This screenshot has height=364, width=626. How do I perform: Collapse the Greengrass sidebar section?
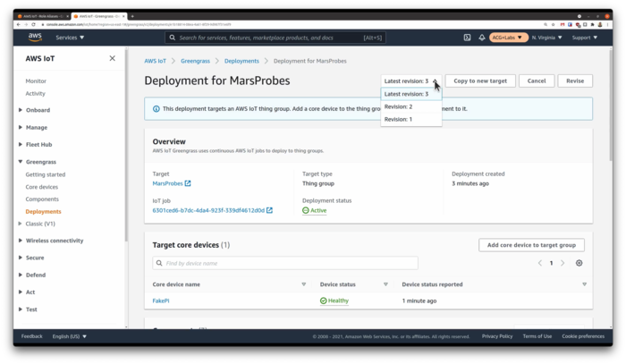(x=20, y=162)
